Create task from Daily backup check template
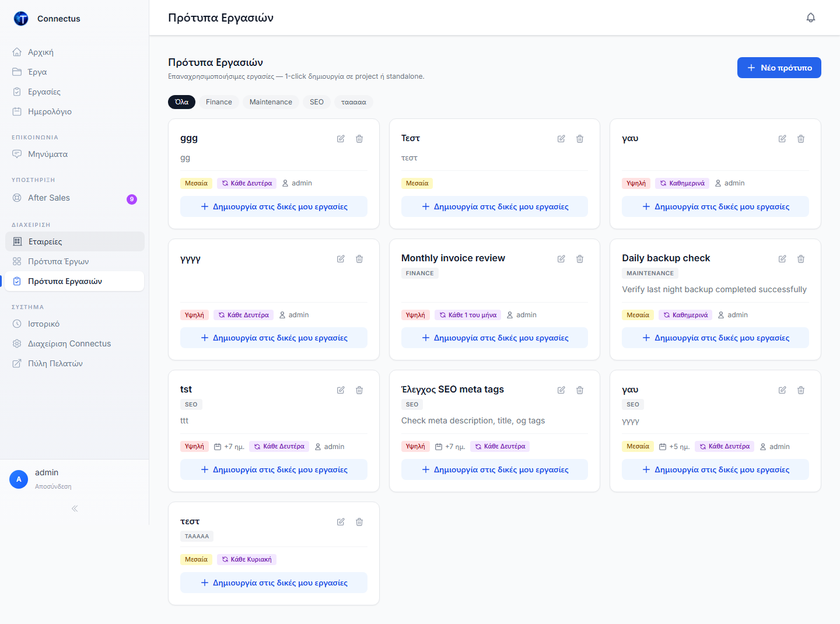The width and height of the screenshot is (840, 624). click(x=715, y=338)
